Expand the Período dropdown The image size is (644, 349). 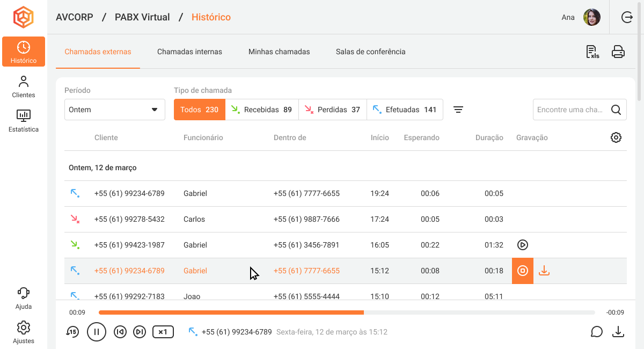point(115,110)
